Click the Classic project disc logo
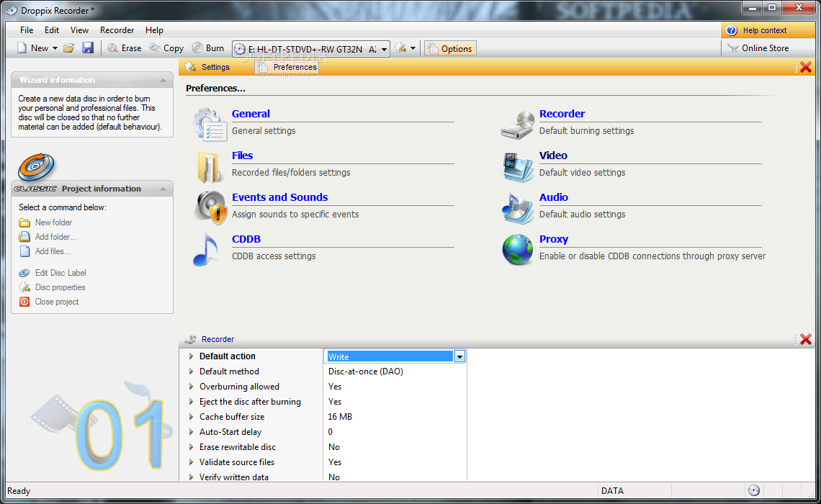 (x=36, y=167)
